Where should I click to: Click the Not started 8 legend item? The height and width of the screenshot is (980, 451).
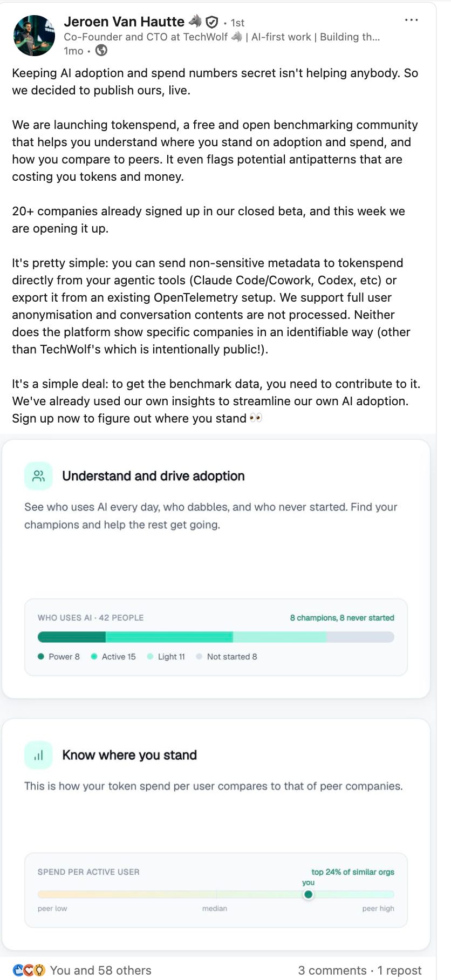pos(227,657)
